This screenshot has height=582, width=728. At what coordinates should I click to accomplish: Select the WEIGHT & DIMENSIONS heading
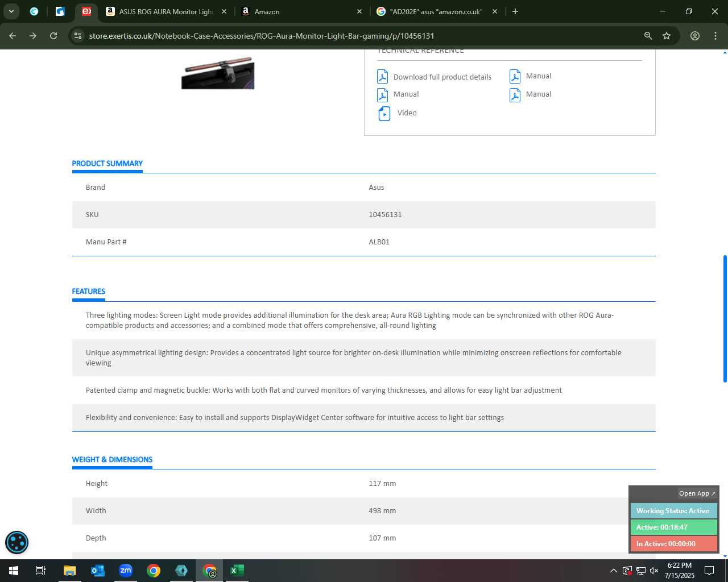coord(112,460)
